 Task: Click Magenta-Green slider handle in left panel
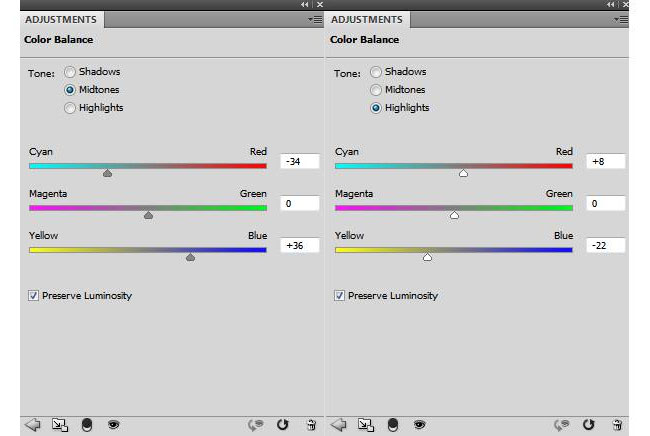148,215
